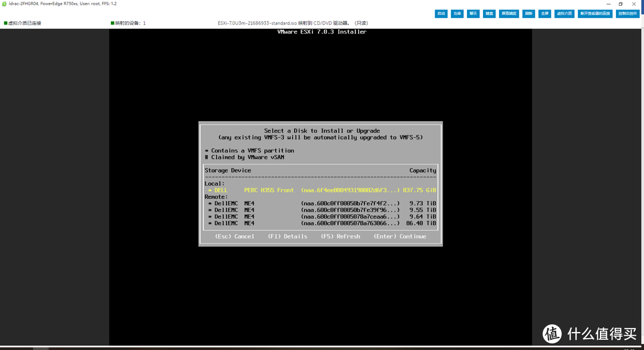Click the iDRAC app icon in title bar
Screen dimensions: 644x350
click(x=4, y=4)
